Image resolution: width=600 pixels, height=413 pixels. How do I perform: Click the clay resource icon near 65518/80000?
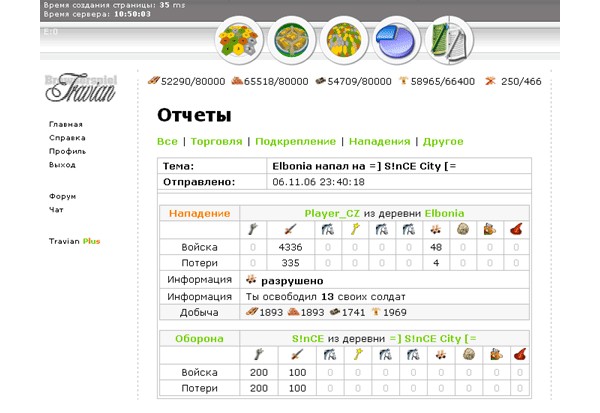(237, 81)
